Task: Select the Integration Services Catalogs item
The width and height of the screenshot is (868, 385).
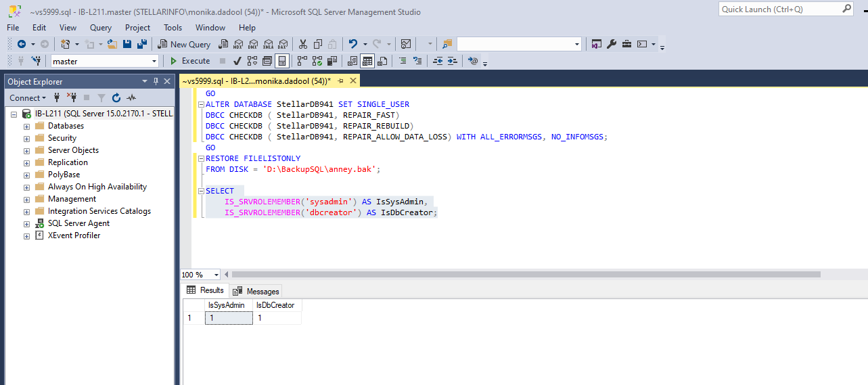Action: [x=99, y=211]
